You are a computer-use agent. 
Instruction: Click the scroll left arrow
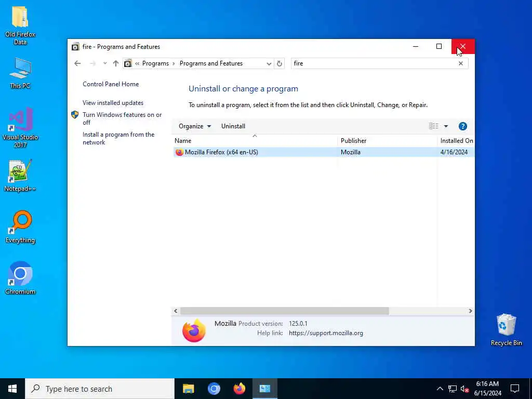[176, 311]
